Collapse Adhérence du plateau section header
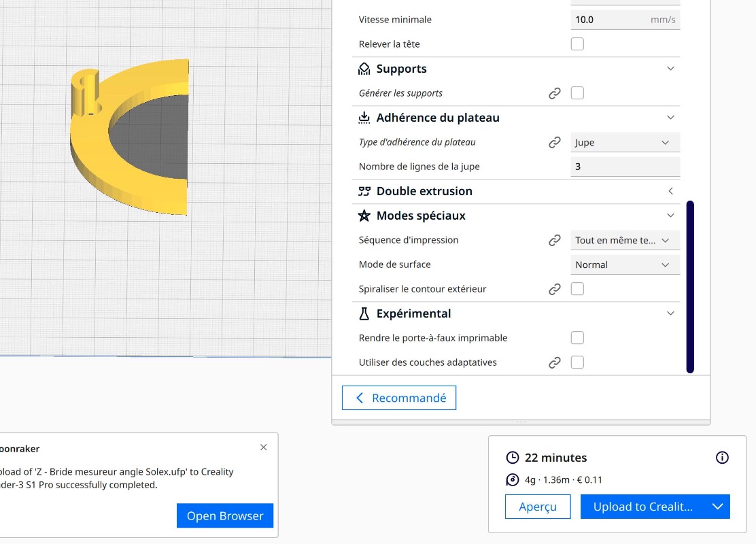Viewport: 756px width, 544px height. tap(670, 118)
